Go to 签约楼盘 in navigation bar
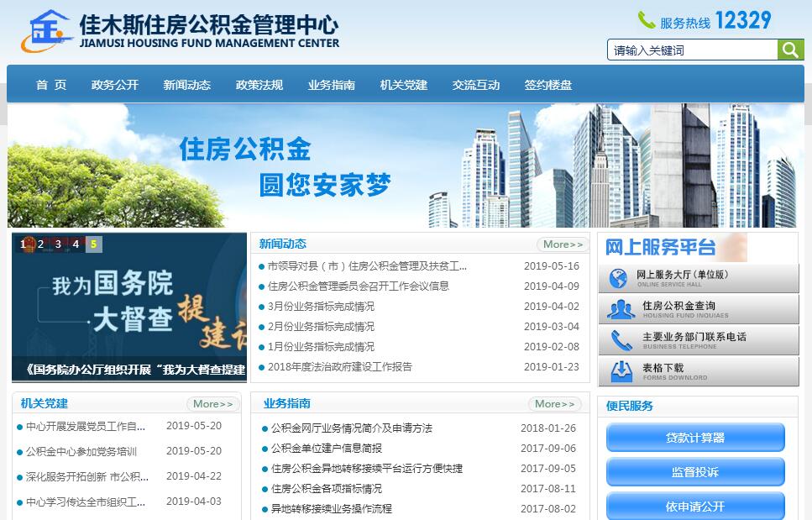This screenshot has height=520, width=812. point(548,85)
